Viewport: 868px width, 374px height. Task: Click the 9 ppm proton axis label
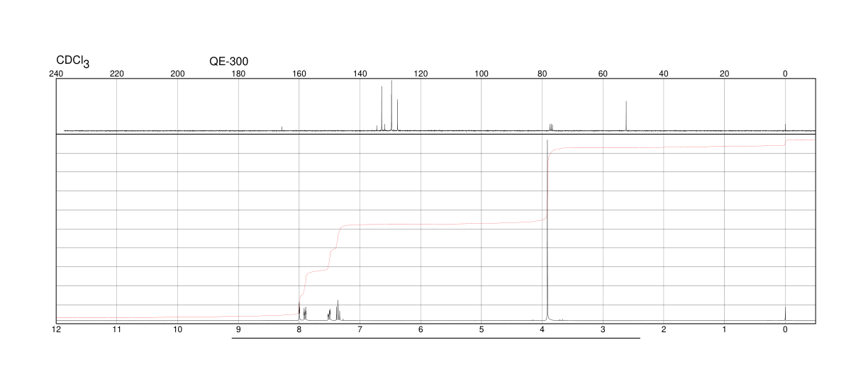[238, 329]
